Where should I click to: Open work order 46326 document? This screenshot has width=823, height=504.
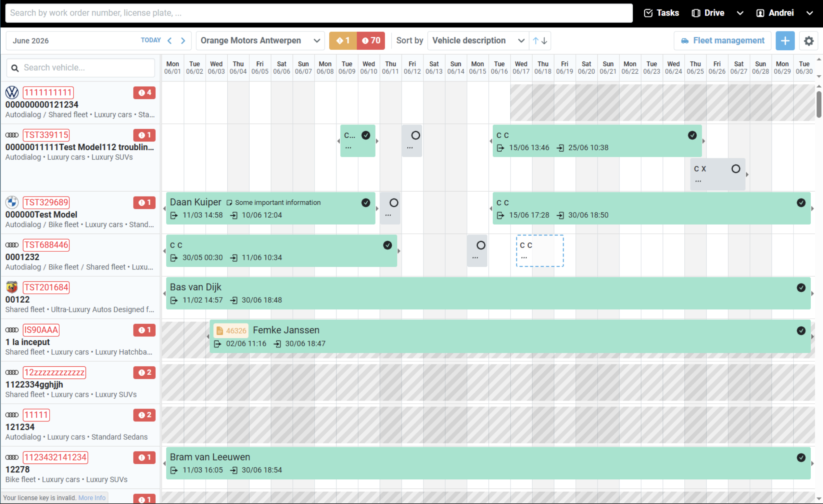(x=231, y=331)
